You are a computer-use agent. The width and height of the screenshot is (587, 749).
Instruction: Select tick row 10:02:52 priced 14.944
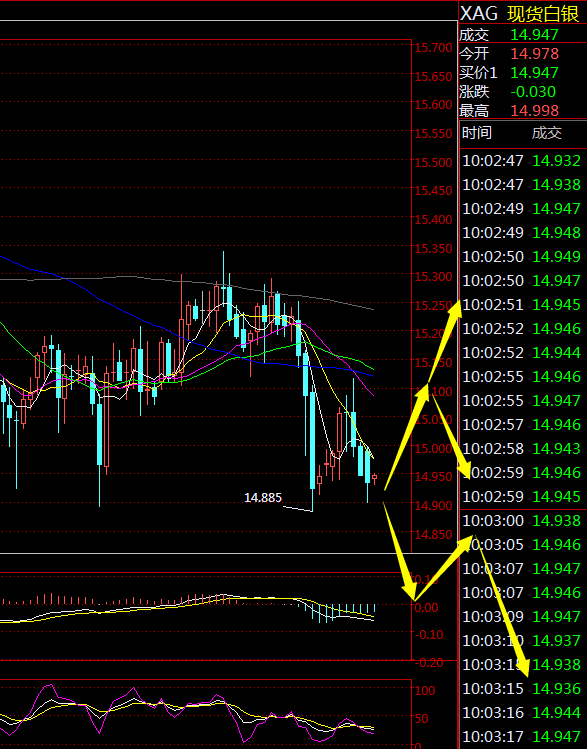pos(522,353)
